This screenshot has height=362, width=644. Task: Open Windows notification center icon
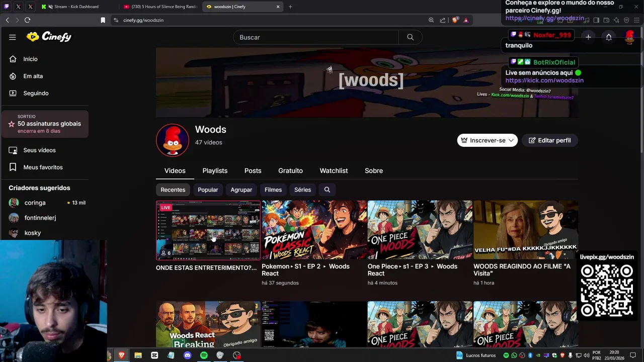(633, 355)
